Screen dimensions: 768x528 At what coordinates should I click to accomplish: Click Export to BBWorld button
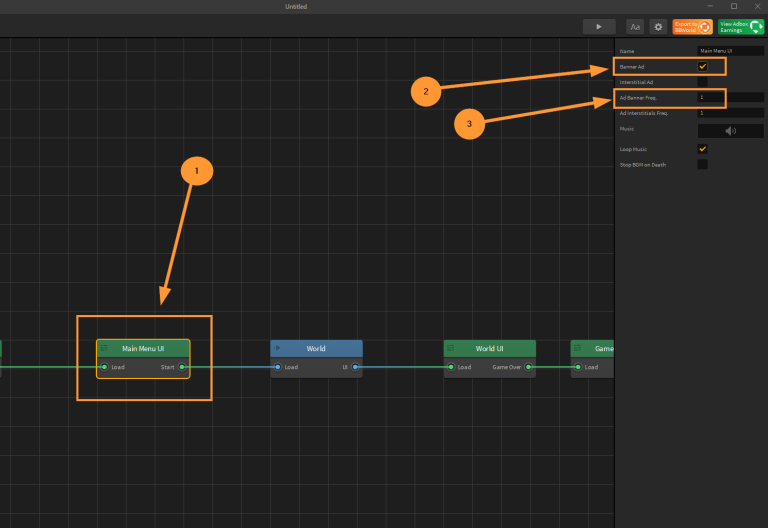(x=691, y=27)
